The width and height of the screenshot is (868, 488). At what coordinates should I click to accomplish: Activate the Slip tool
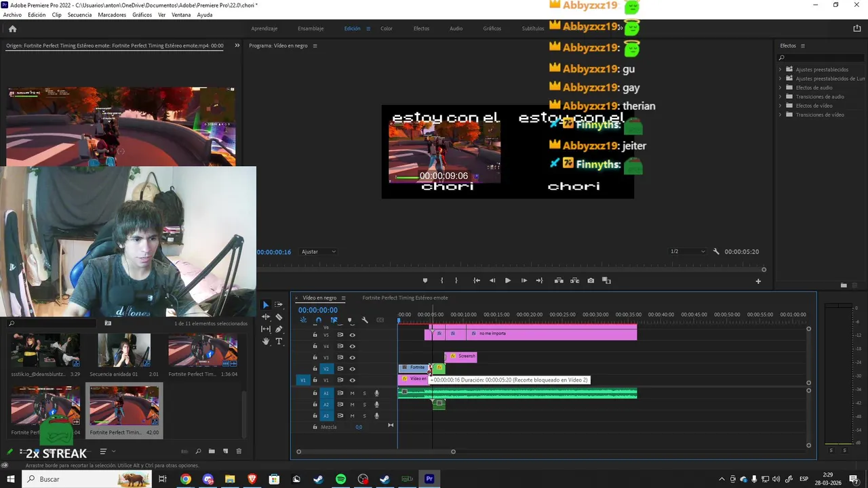click(266, 329)
